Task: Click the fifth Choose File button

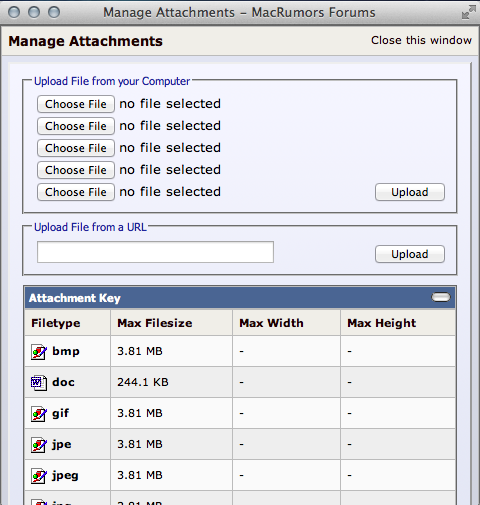Action: point(76,192)
